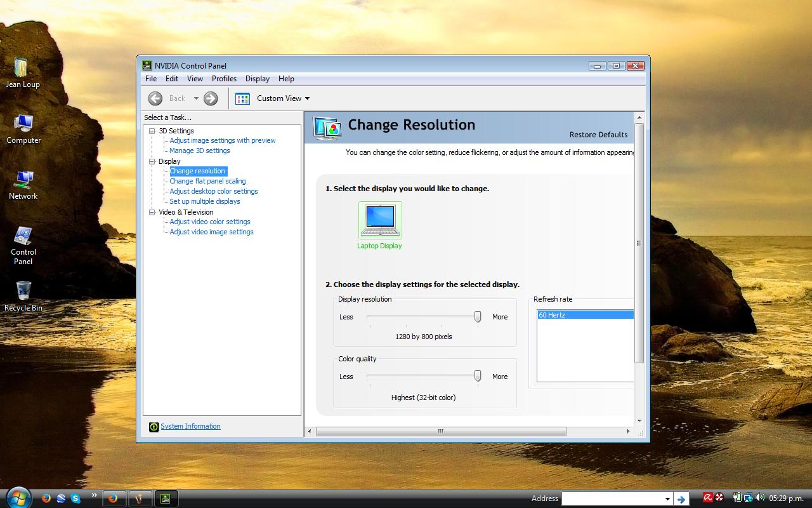Click the Change Resolution header monitor icon
This screenshot has height=508, width=812.
328,128
